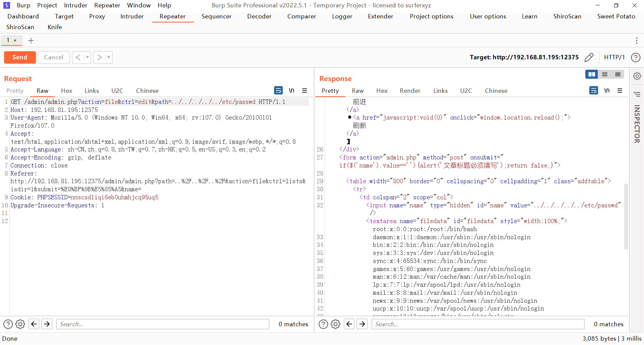
Task: Select request Pretty view tab
Action: point(15,91)
